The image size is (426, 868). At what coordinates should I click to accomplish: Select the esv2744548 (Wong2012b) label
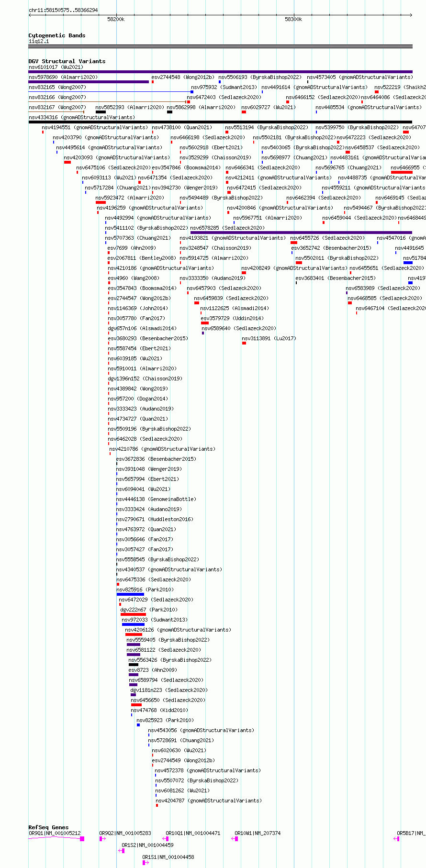point(183,77)
